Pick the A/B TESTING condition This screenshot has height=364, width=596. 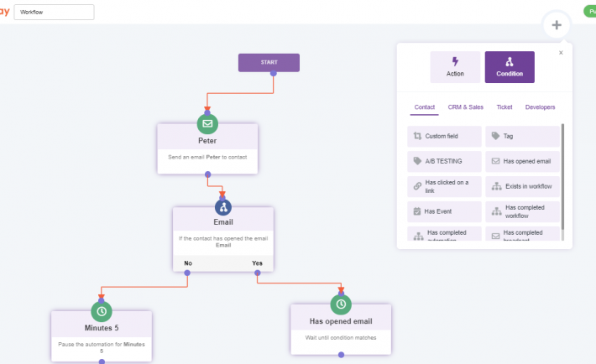(x=444, y=161)
